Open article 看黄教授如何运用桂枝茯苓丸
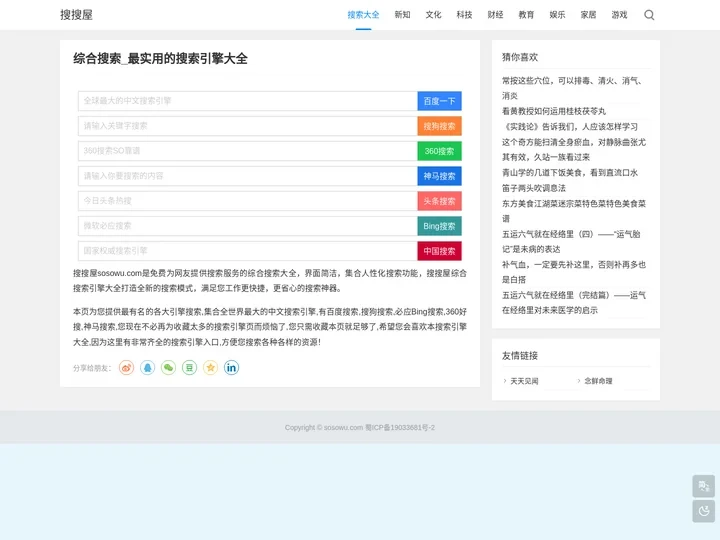The width and height of the screenshot is (720, 540). click(554, 111)
